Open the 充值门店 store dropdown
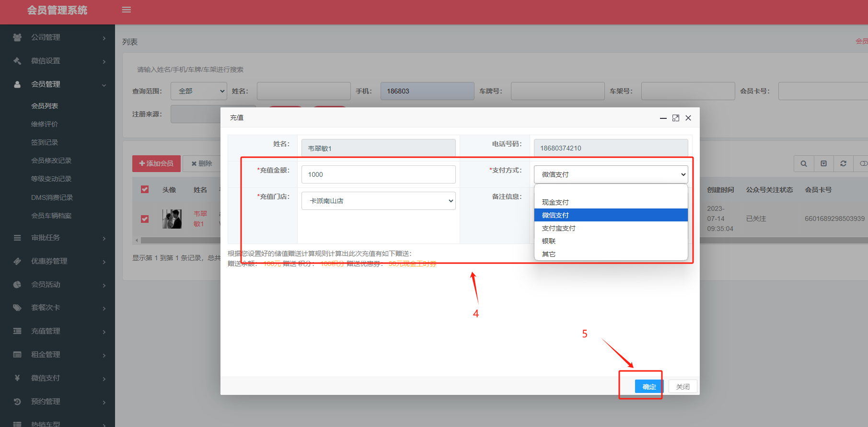 [378, 201]
